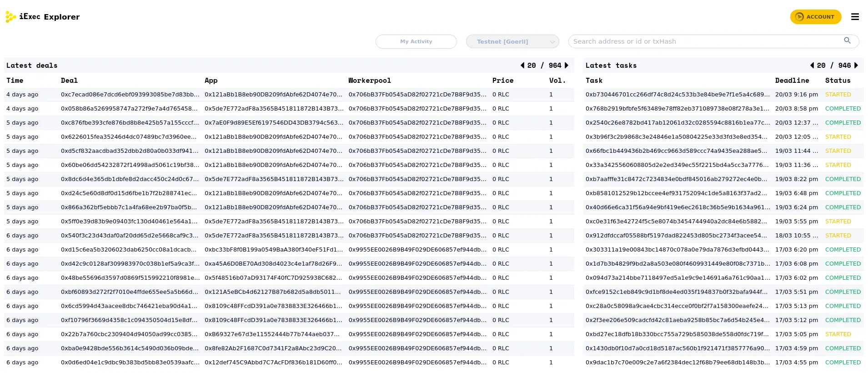This screenshot has width=868, height=373.
Task: Open task 0x2540c26e8782bd417ab12061d32c0285594c8816b1ea77c
Action: [677, 123]
